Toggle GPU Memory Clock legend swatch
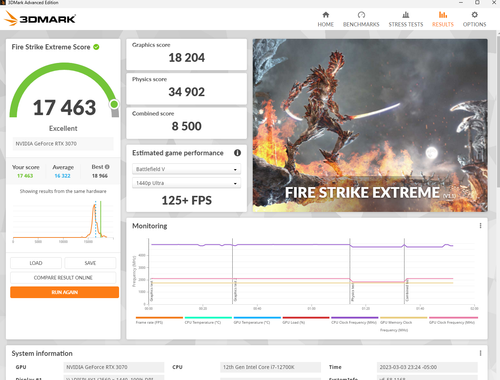 [x=404, y=318]
